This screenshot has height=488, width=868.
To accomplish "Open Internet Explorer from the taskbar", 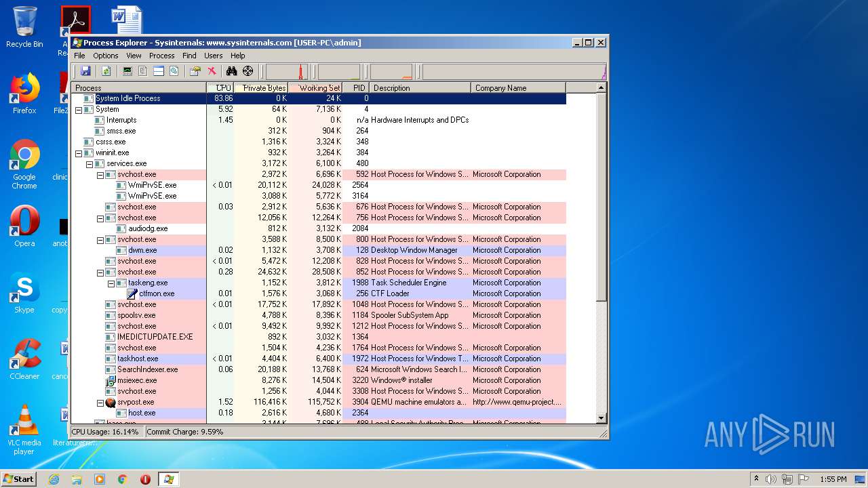I will tap(54, 479).
